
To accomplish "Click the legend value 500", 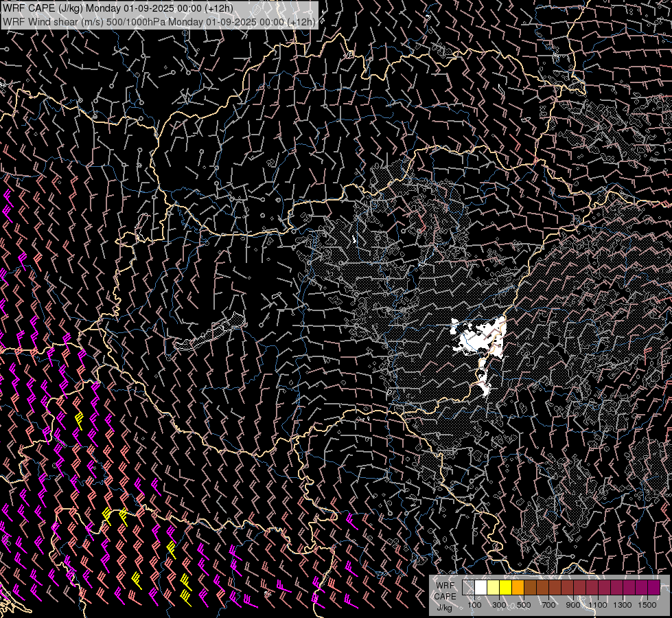I will click(x=524, y=605).
